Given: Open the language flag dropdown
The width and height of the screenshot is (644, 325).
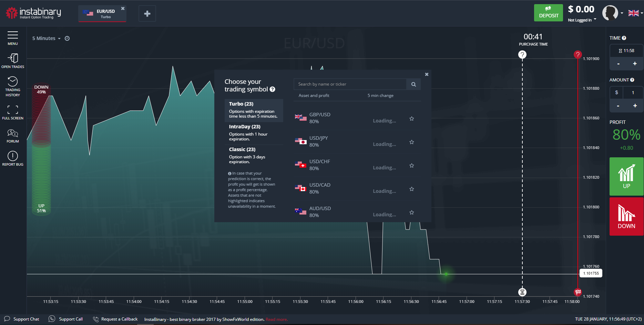Looking at the screenshot, I should coord(635,13).
